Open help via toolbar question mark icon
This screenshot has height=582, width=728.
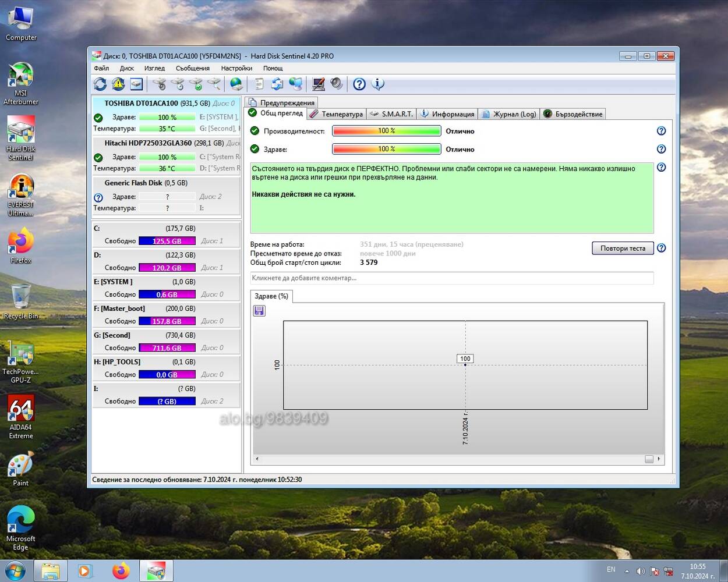(359, 84)
